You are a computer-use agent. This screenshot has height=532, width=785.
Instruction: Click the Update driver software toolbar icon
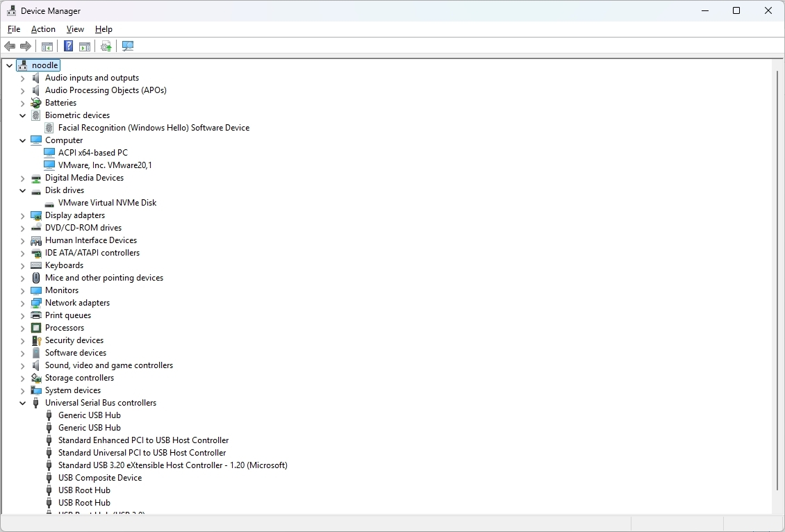click(106, 46)
